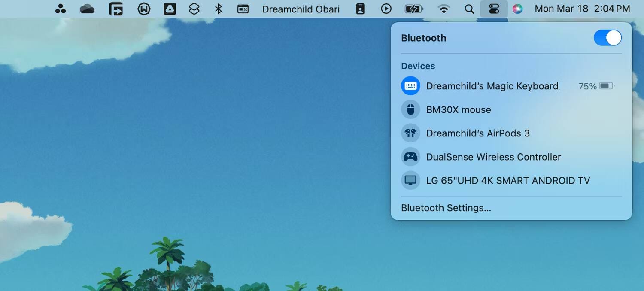Open Control Center in menu bar
The image size is (644, 291).
click(494, 9)
